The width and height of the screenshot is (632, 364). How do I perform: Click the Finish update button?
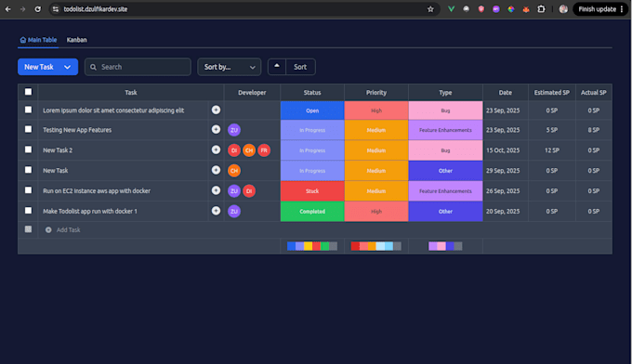600,9
